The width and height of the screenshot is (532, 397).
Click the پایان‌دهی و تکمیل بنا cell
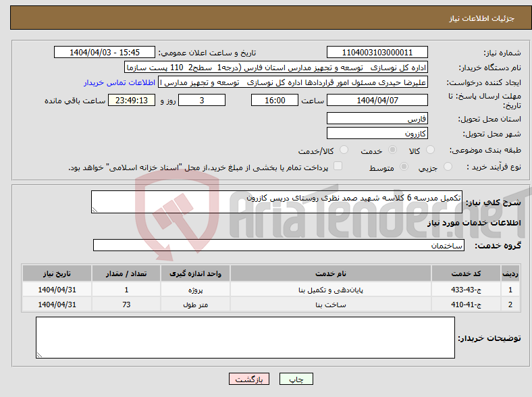[x=330, y=290]
